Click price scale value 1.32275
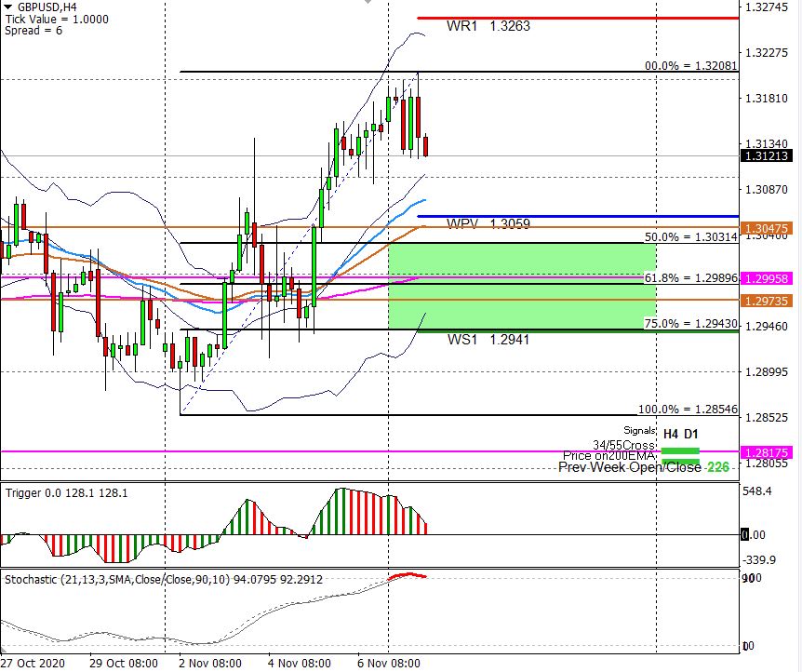Screen dimensions: 802x672 point(767,53)
